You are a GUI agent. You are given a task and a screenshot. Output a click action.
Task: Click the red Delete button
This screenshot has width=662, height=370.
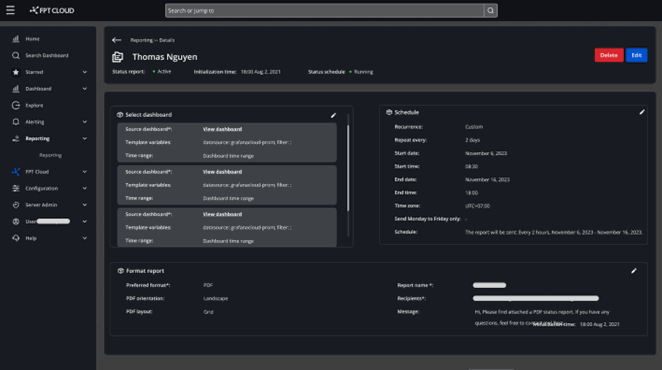coord(609,55)
